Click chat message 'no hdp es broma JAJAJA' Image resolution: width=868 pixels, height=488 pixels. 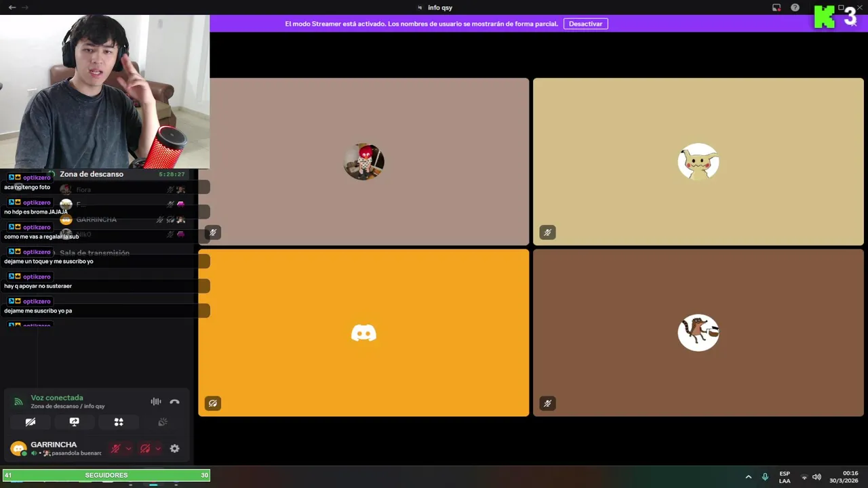tap(36, 211)
